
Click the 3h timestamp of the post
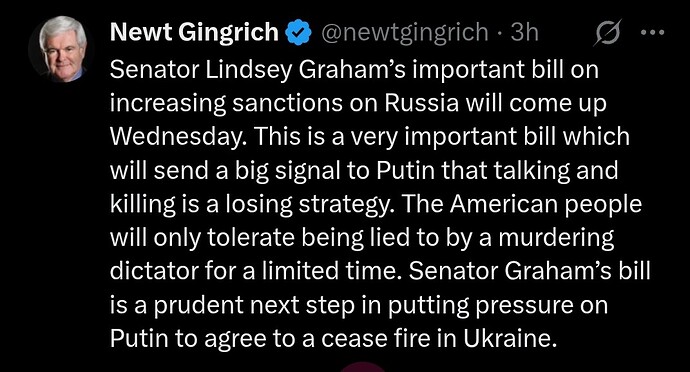[x=525, y=32]
